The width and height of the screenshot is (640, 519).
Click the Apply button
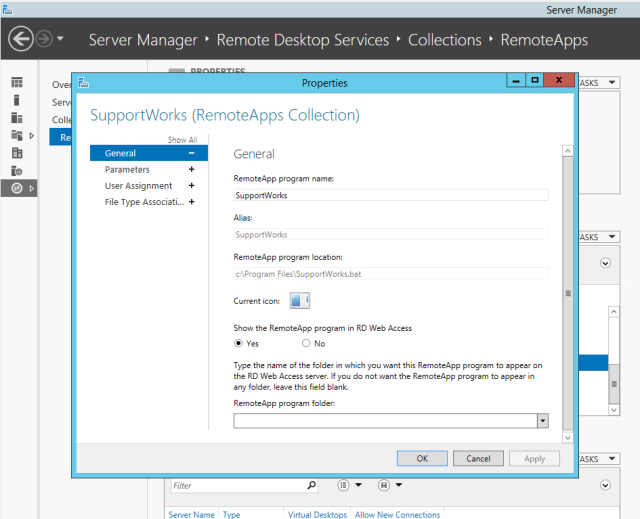534,459
